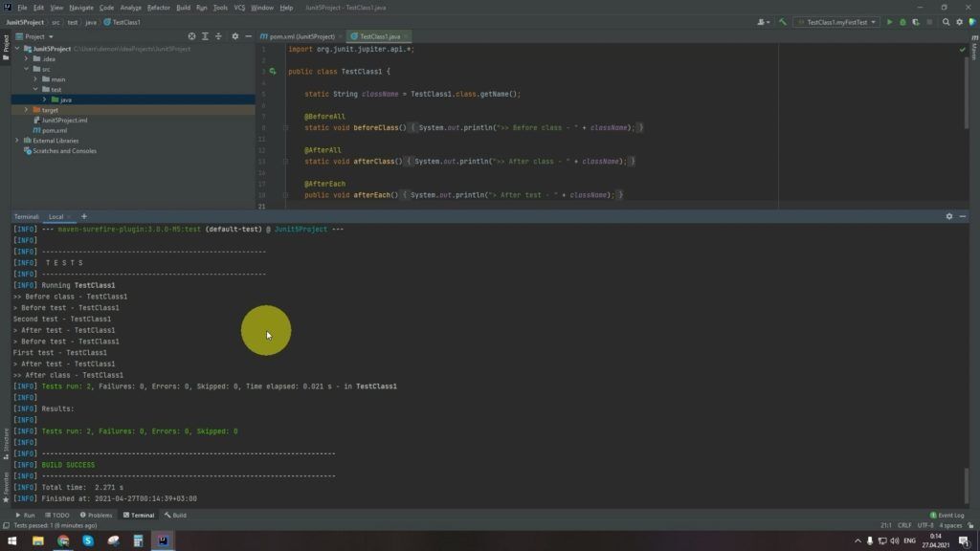
Task: Toggle the Project sidebar tool button
Action: pyautogui.click(x=6, y=45)
